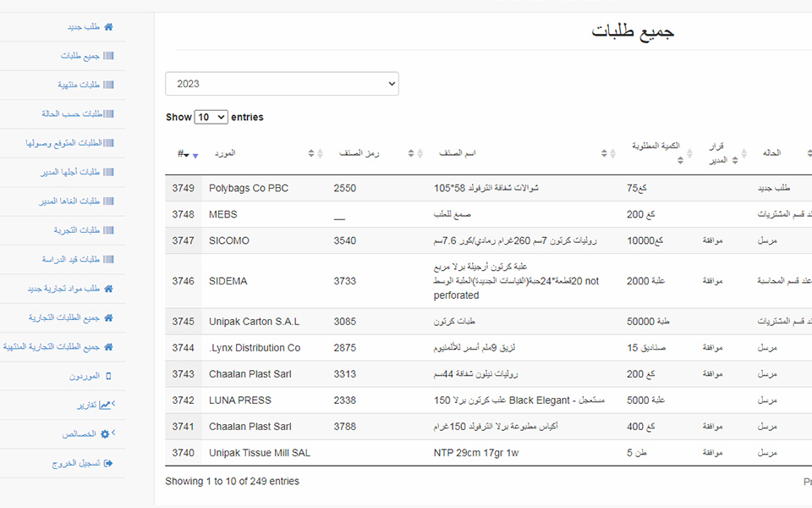Open طلبات قيد الدراسة menu item
The image size is (812, 508).
click(71, 259)
